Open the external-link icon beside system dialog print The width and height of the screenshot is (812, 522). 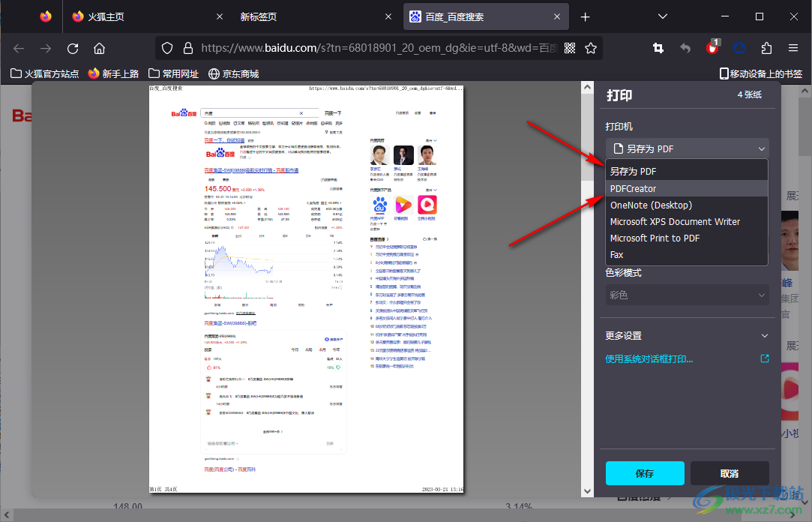[x=764, y=358]
